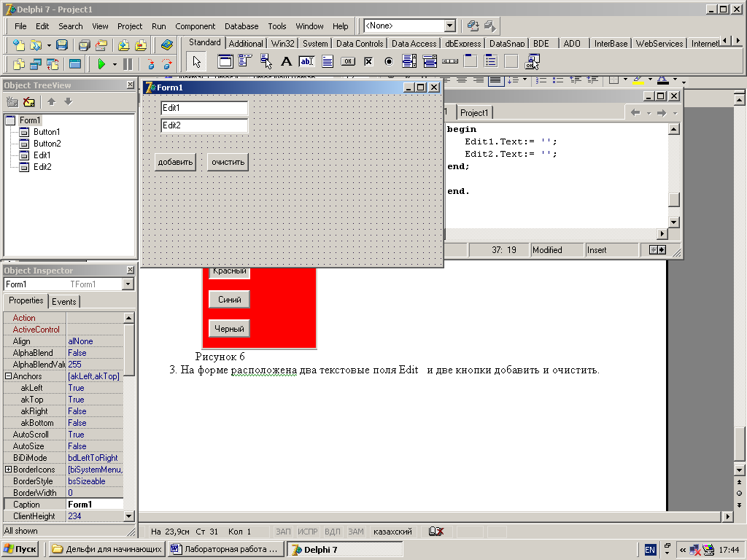Switch to Win32 palette tab
The width and height of the screenshot is (747, 560).
282,43
